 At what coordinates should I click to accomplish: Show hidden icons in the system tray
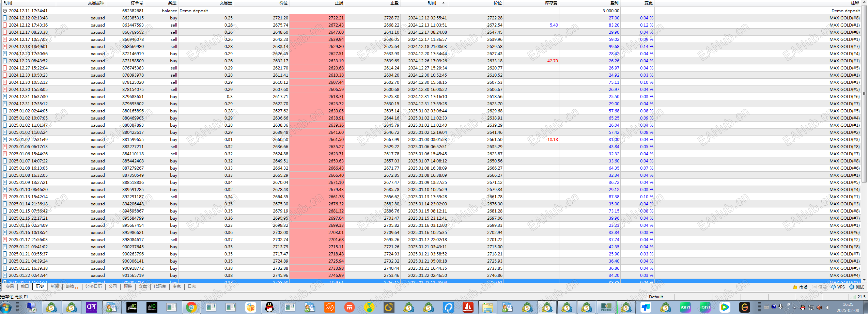pyautogui.click(x=794, y=308)
